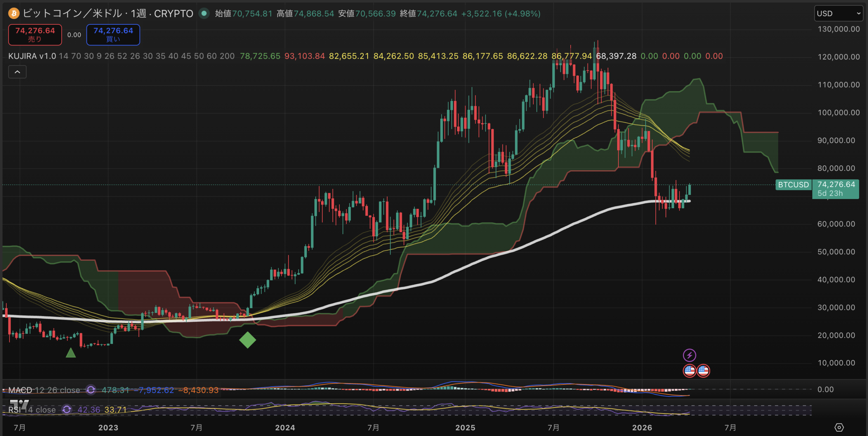Click the orange Bitcoin symbol logo

[14, 14]
